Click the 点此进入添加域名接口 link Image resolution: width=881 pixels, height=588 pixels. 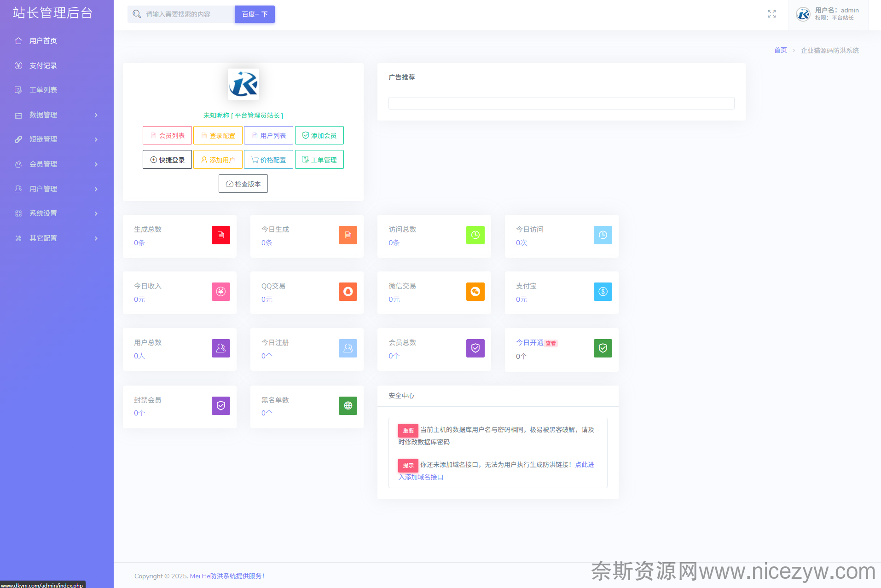[x=584, y=465]
